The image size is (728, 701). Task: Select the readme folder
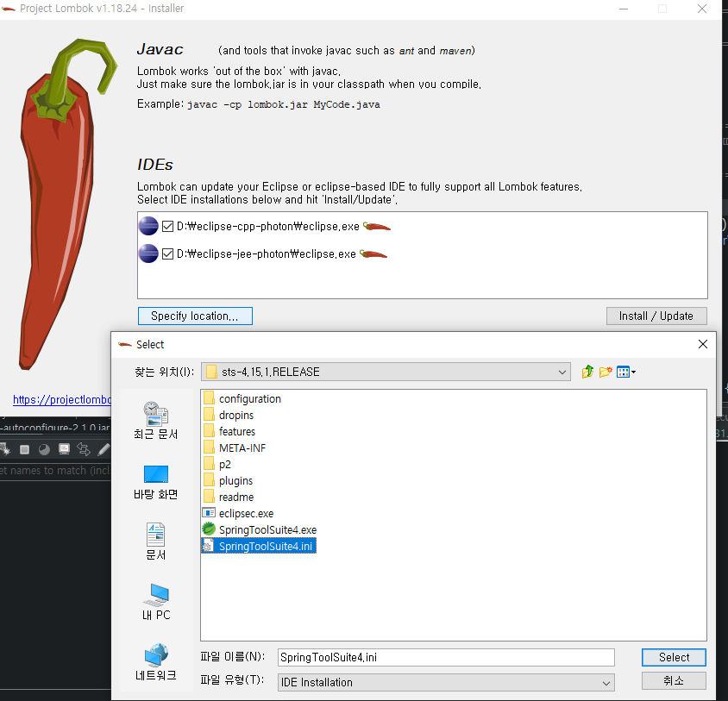(x=236, y=497)
